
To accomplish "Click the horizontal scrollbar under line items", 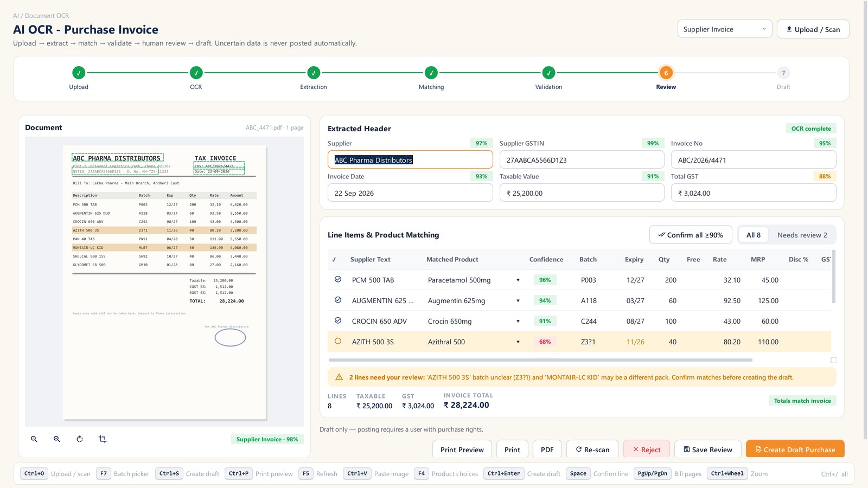I will pos(540,360).
